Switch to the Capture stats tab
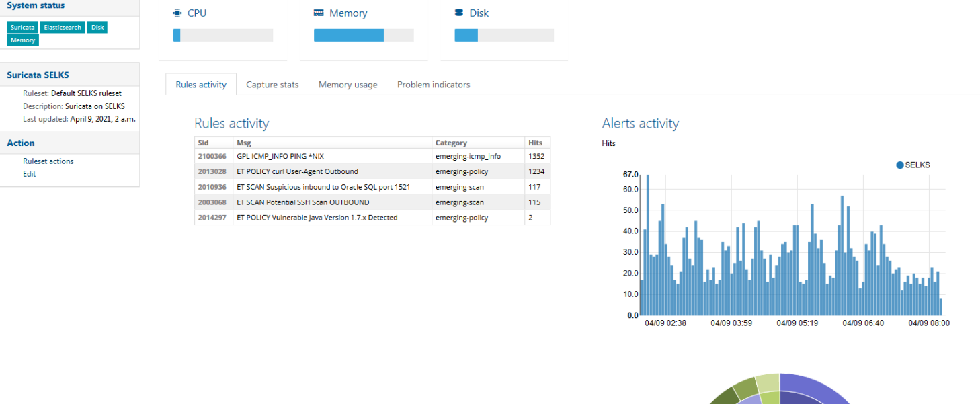Viewport: 980px width, 404px height. coord(272,85)
